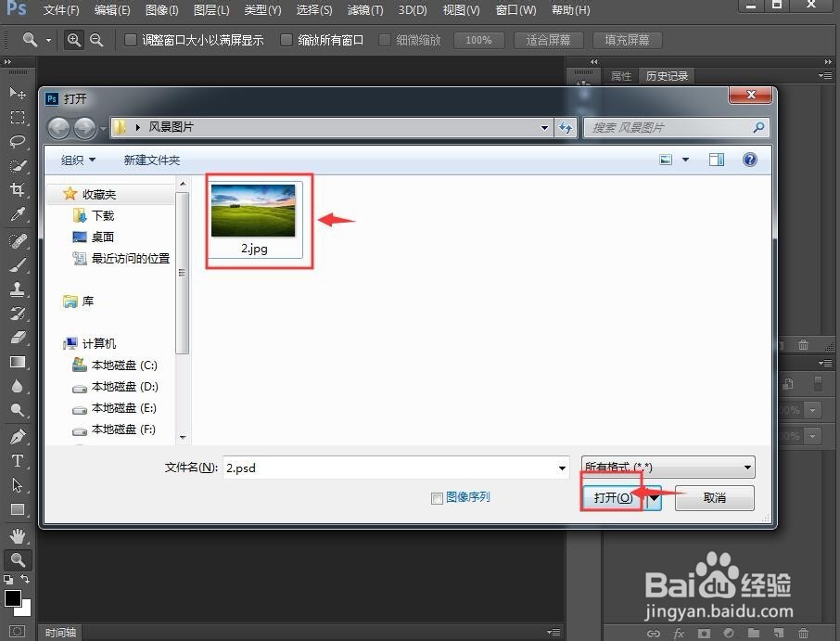Click the 100% zoom button
The width and height of the screenshot is (840, 641).
[479, 40]
